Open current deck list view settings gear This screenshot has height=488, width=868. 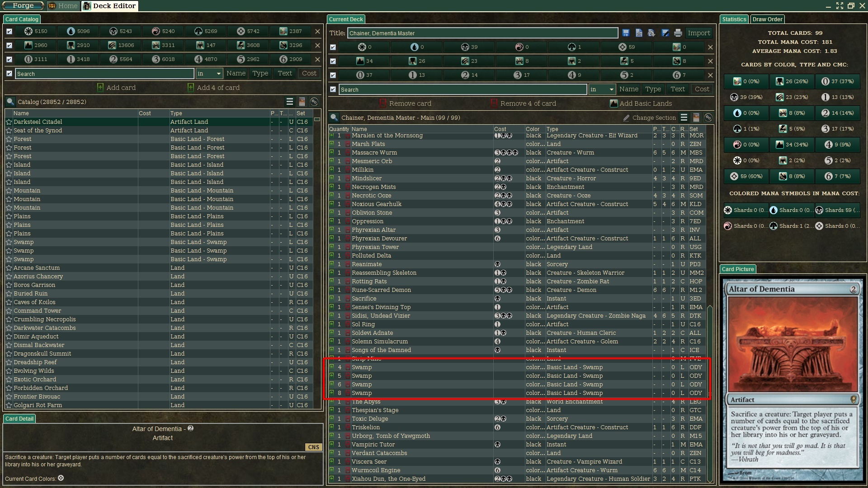pos(708,117)
